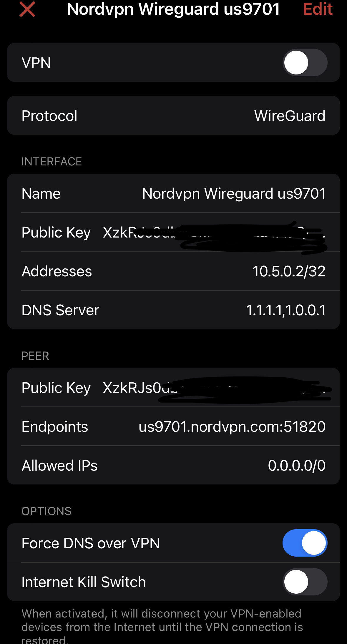Viewport: 347px width, 644px height.
Task: Tap the peer Public Key row
Action: point(173,388)
